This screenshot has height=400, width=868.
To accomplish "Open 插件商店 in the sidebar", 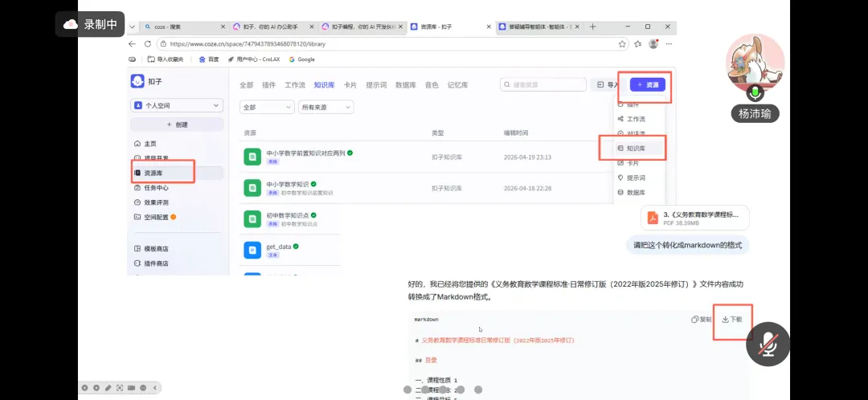I will pos(152,263).
